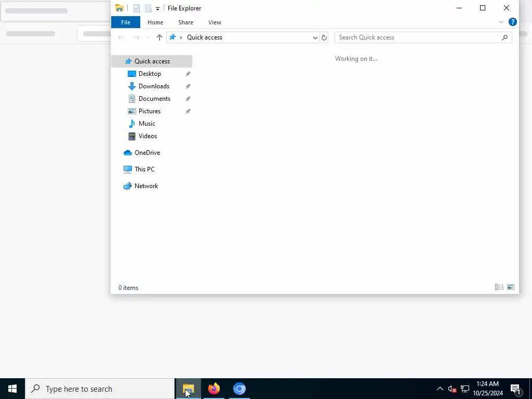This screenshot has width=532, height=399.
Task: Switch to Details view layout
Action: (x=499, y=287)
